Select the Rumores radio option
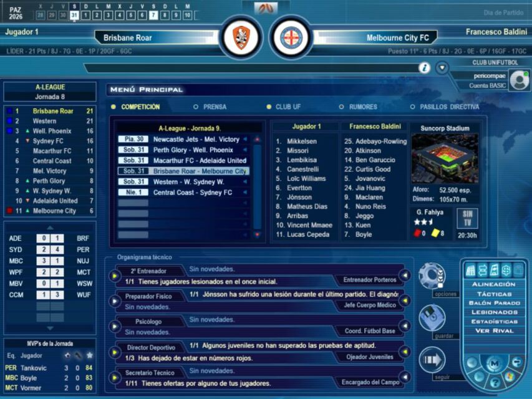The height and width of the screenshot is (399, 532). click(342, 107)
